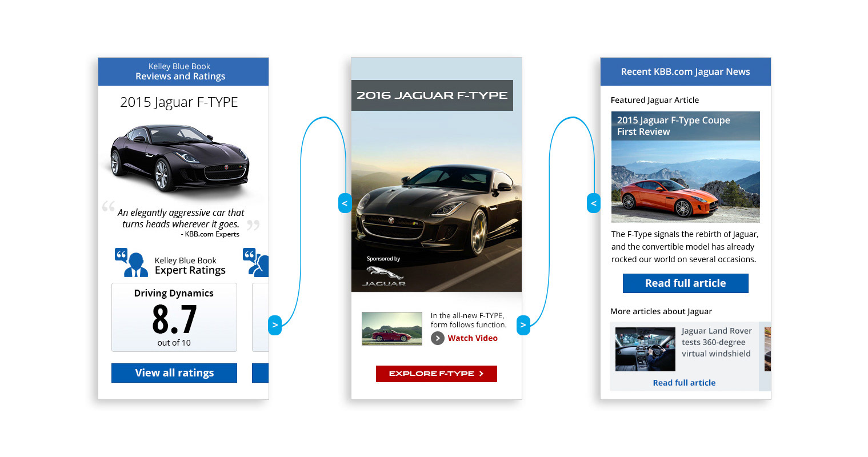Click the Watch Video play arrow icon
The width and height of the screenshot is (868, 457).
click(x=437, y=338)
